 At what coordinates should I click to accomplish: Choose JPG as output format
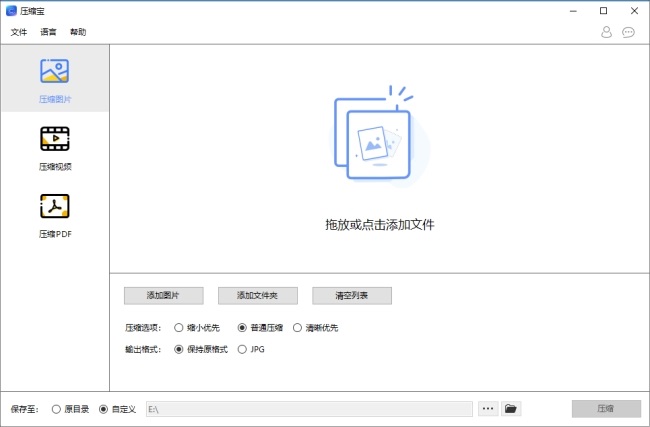point(242,349)
